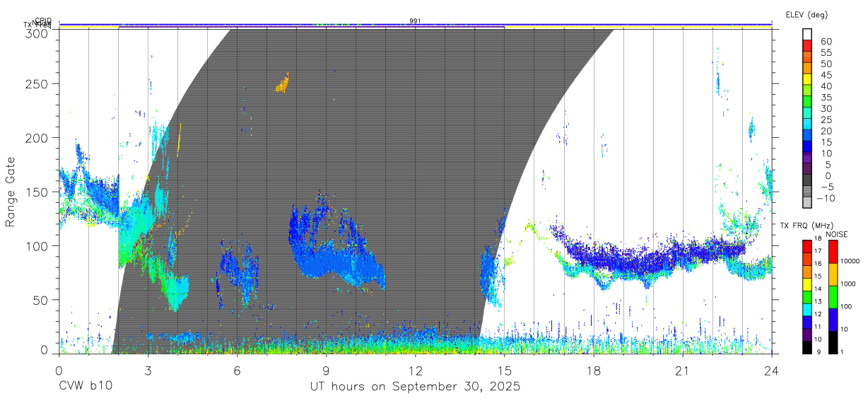Click the "CPID" label at top left
Image resolution: width=868 pixels, height=401 pixels.
pos(43,21)
